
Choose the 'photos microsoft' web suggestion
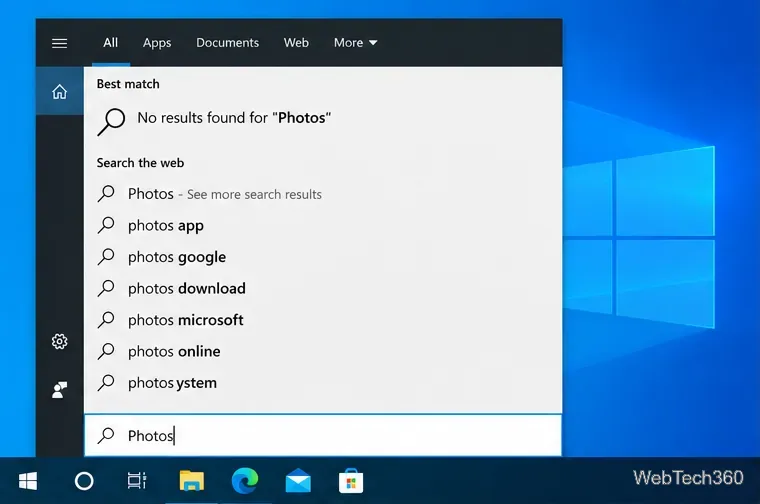pyautogui.click(x=323, y=320)
